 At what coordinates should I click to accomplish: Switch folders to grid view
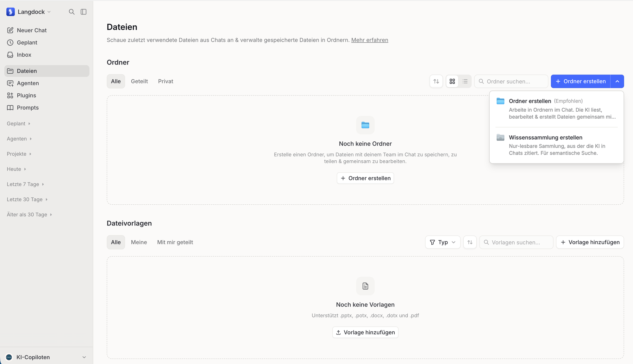click(452, 81)
